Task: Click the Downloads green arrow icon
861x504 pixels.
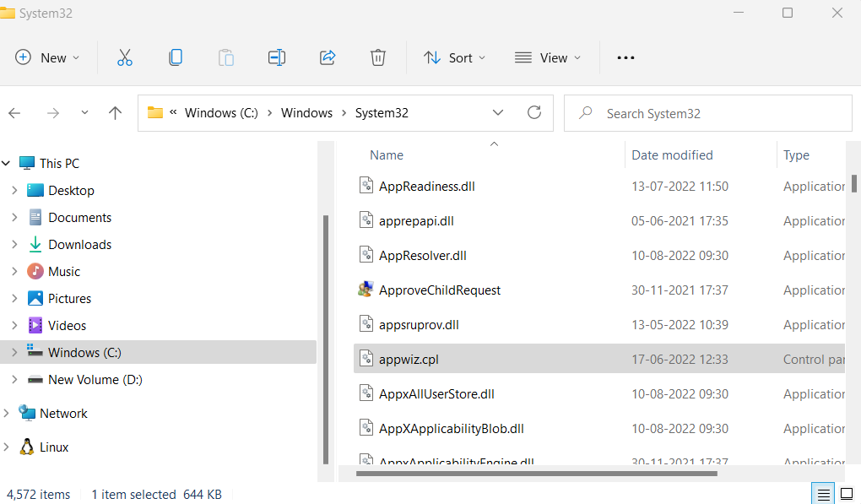Action: pos(35,244)
